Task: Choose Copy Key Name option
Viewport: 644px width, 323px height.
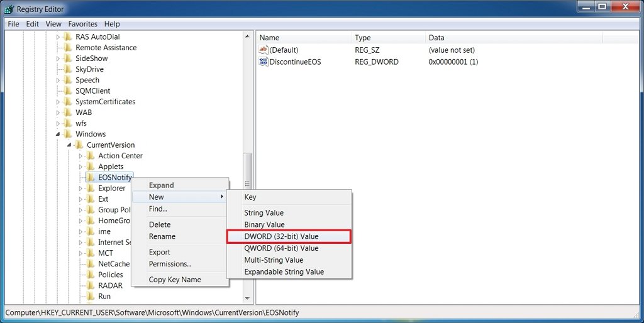Action: [x=175, y=280]
